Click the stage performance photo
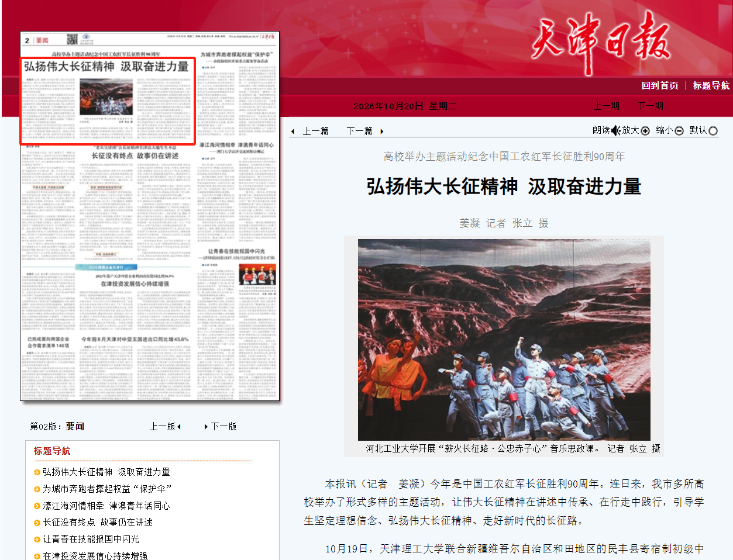This screenshot has width=733, height=560. 504,340
